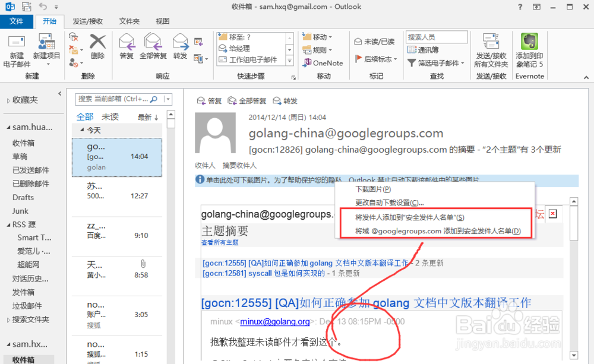594x364 pixels.
Task: Forward mail via ribbon 转发 icon
Action: click(181, 46)
